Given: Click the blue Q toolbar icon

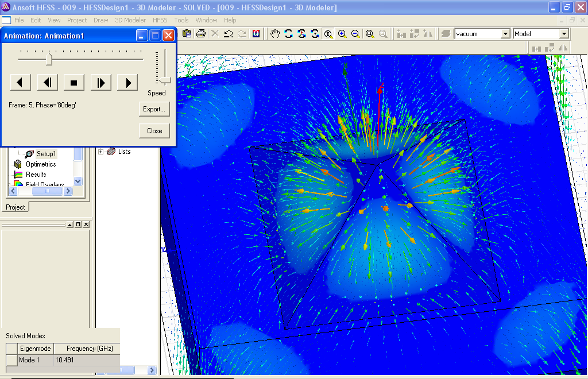Looking at the screenshot, I should click(x=256, y=34).
